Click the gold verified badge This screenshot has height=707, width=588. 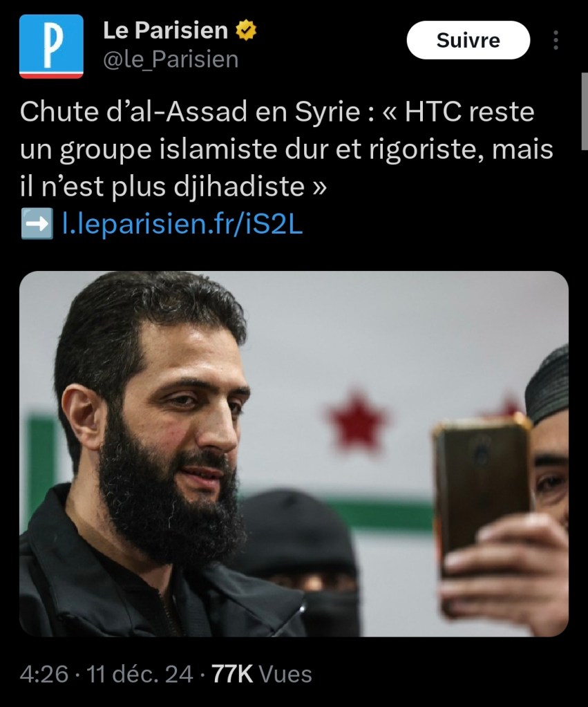click(246, 30)
